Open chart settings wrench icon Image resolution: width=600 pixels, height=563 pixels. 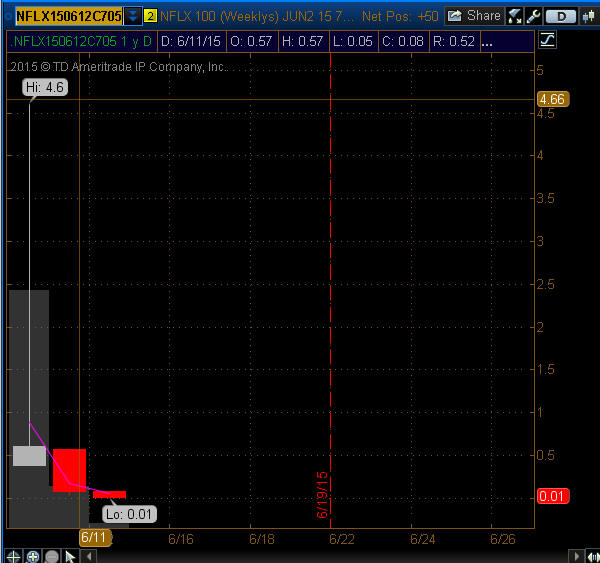pyautogui.click(x=532, y=16)
